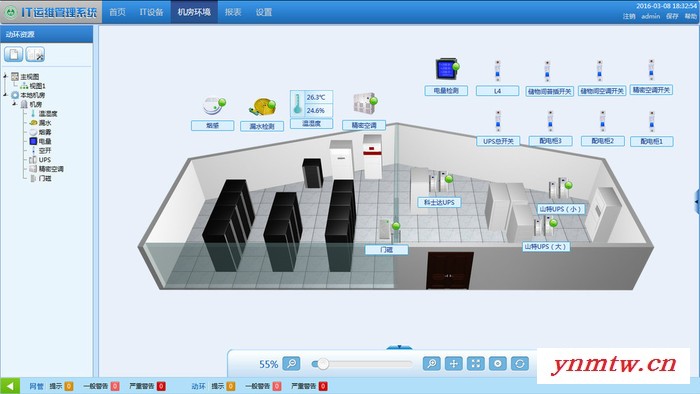The image size is (700, 394).
Task: Collapse the 主视图 tree node
Action: 5,76
